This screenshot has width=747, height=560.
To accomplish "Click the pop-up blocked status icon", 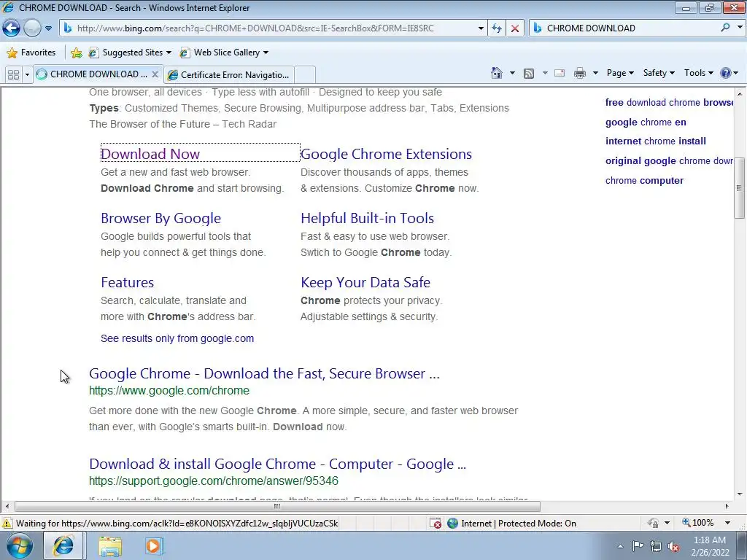I will 436,524.
